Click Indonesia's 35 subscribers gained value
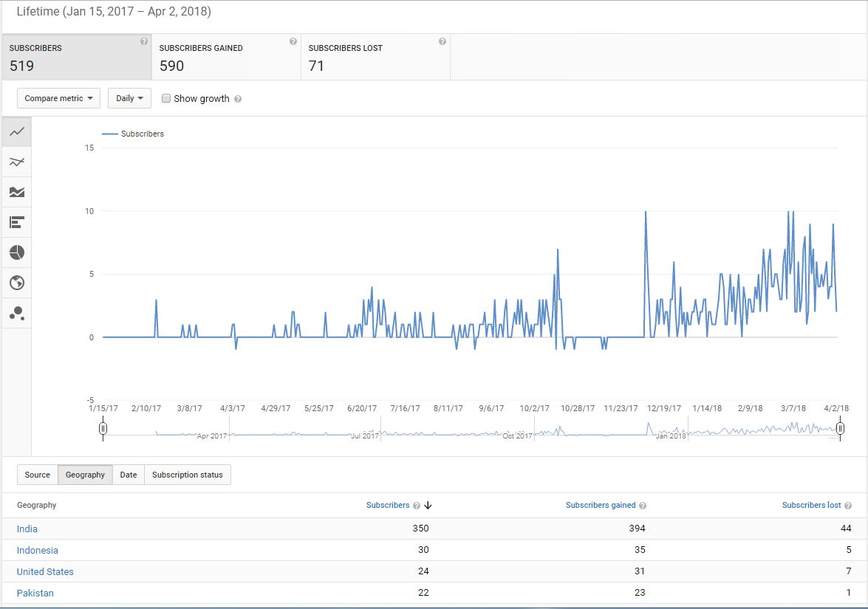 640,550
